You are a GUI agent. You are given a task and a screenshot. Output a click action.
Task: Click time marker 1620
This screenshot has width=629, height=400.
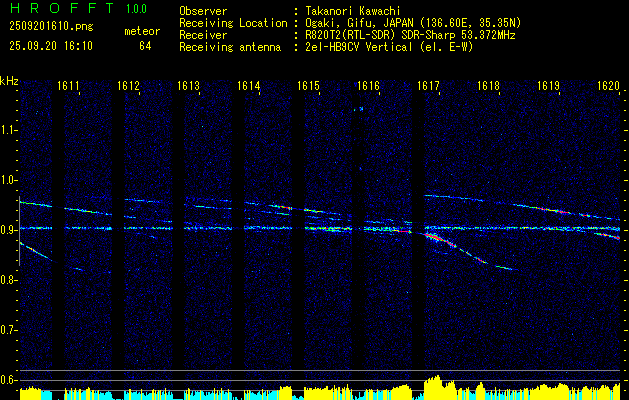[x=609, y=85]
